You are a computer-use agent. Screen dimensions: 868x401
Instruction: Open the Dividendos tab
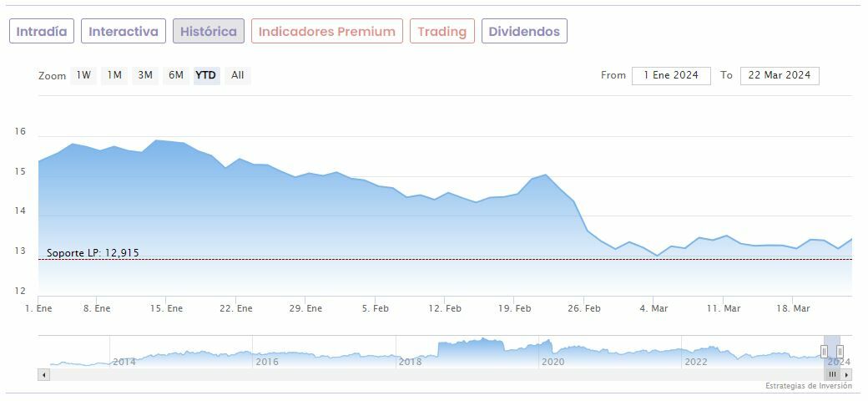click(524, 32)
